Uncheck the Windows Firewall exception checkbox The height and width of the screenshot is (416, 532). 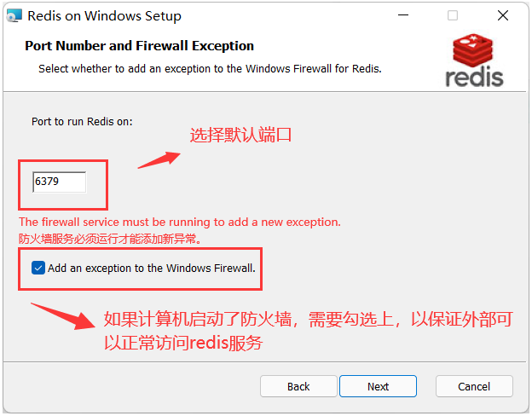pyautogui.click(x=38, y=268)
